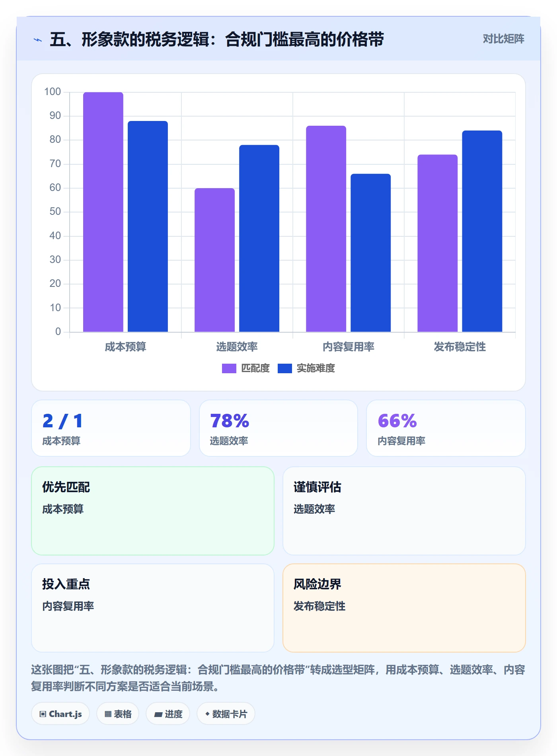This screenshot has height=756, width=557.
Task: Click the 发布稳定性 x-axis label
Action: [x=460, y=347]
